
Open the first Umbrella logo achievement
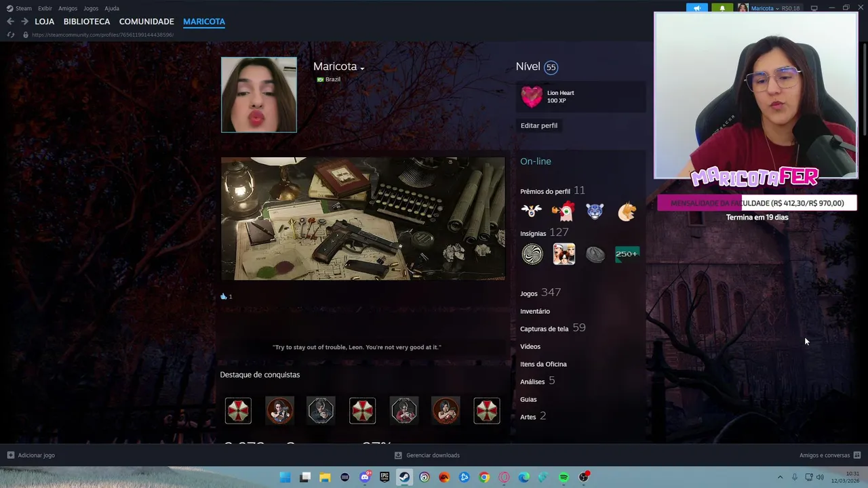tap(238, 411)
